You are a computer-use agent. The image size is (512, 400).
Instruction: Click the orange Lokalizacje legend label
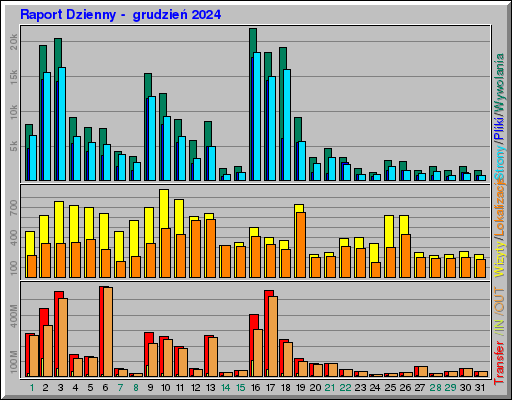tap(500, 208)
